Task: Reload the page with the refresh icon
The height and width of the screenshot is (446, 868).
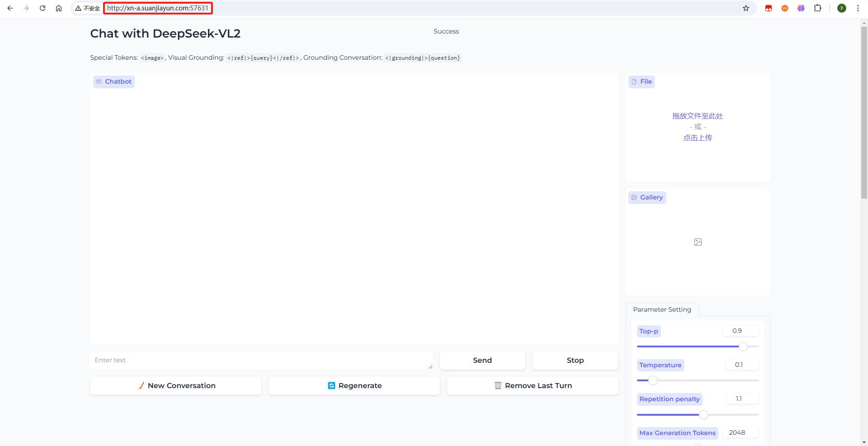Action: point(42,8)
